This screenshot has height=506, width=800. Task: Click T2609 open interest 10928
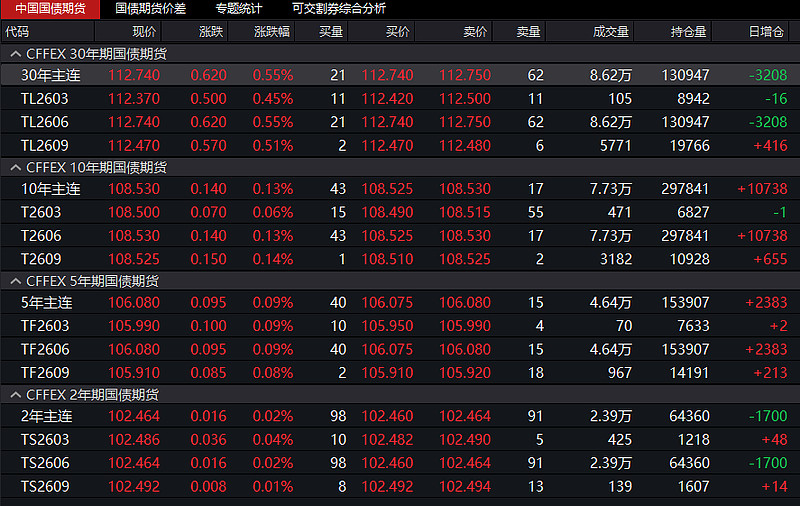click(689, 259)
